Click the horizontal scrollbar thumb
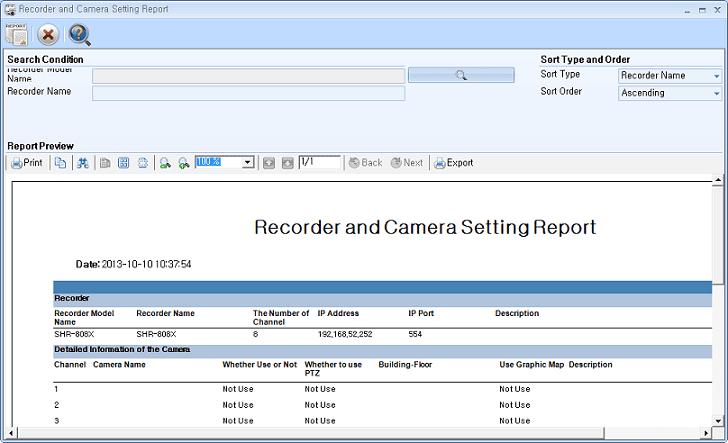The image size is (728, 443). click(x=311, y=433)
